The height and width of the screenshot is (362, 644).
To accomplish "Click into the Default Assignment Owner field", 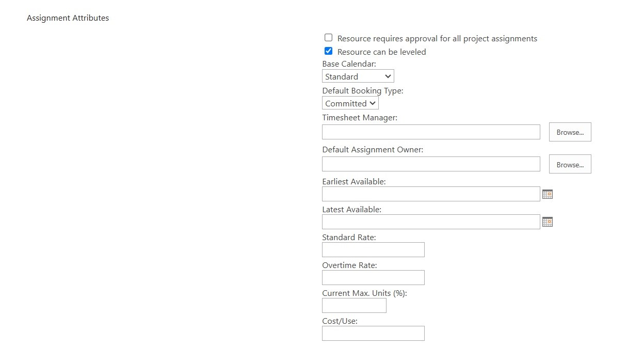I will (x=431, y=164).
